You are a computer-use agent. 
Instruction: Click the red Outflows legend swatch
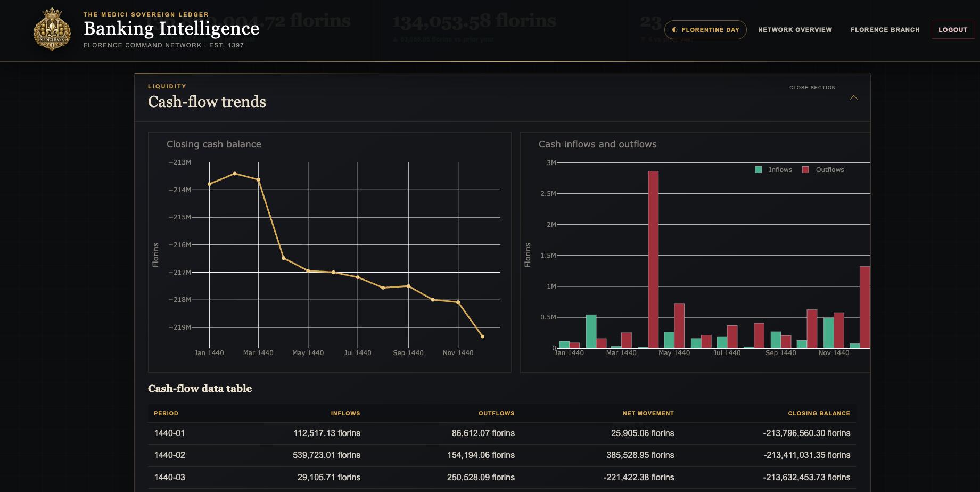pos(805,170)
